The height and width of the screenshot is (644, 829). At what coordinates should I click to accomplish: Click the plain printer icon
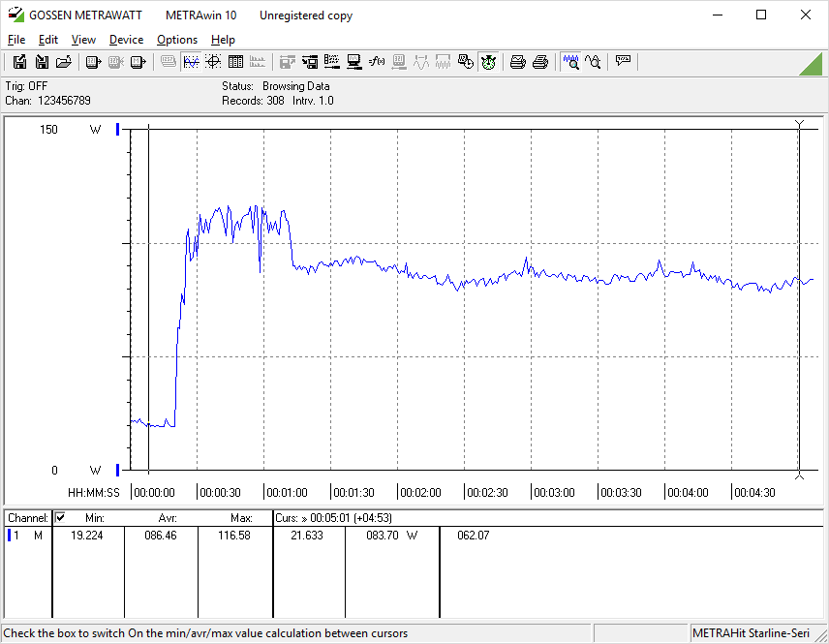(539, 62)
